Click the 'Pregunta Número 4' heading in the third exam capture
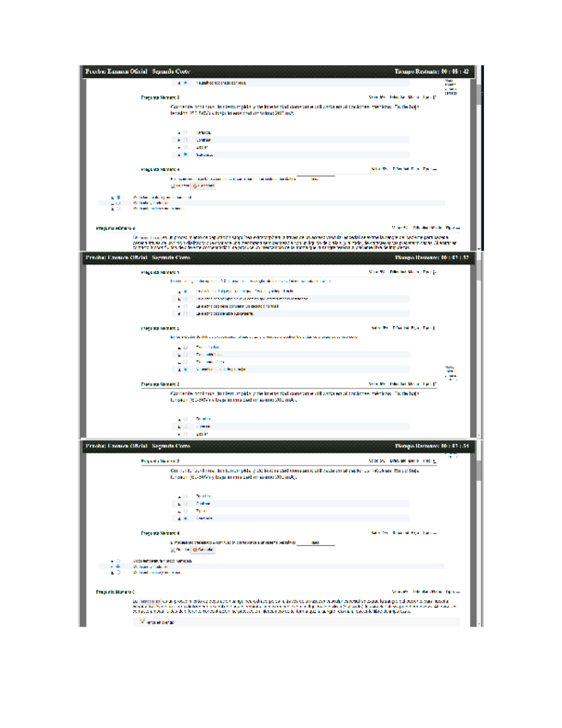The height and width of the screenshot is (728, 562). coord(160,533)
